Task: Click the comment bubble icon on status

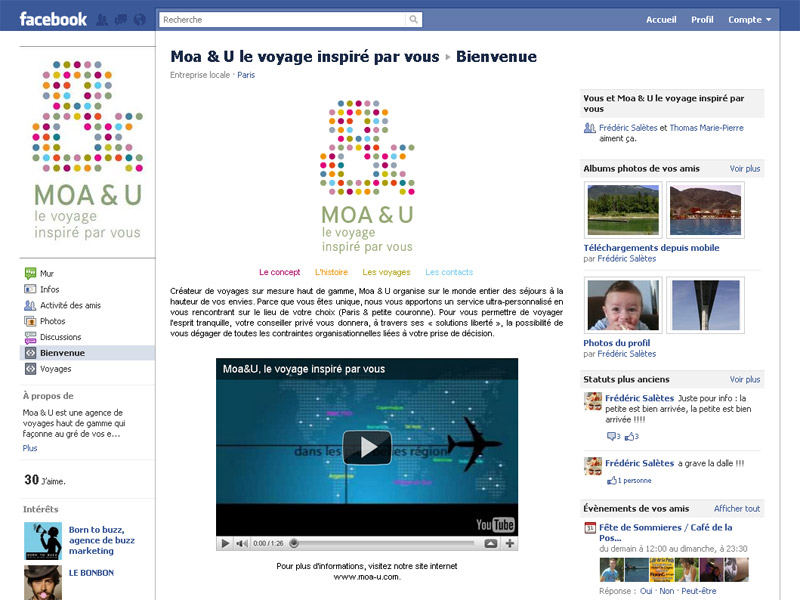Action: tap(612, 436)
